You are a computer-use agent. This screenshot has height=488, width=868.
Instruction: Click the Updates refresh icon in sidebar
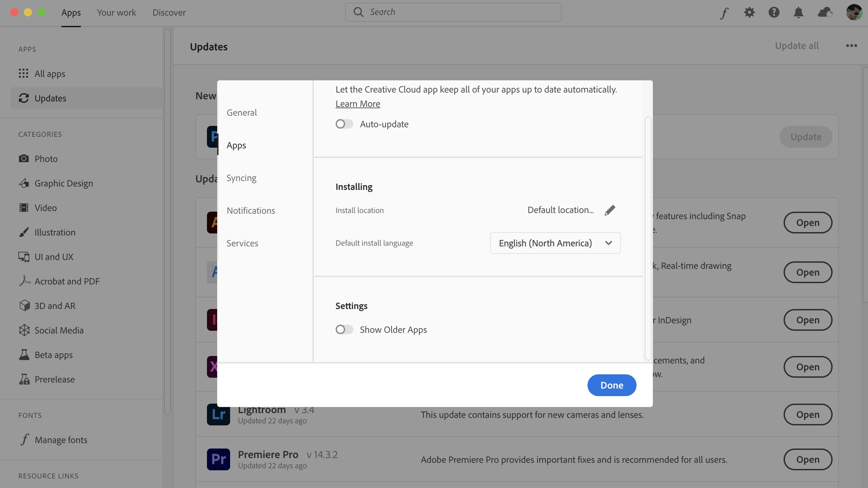click(x=23, y=98)
